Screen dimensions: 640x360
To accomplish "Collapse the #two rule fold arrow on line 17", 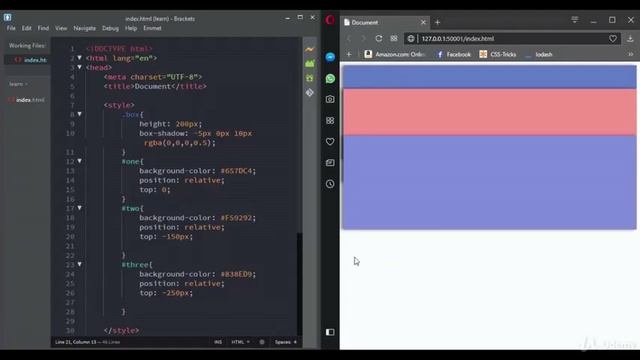I will 80,208.
